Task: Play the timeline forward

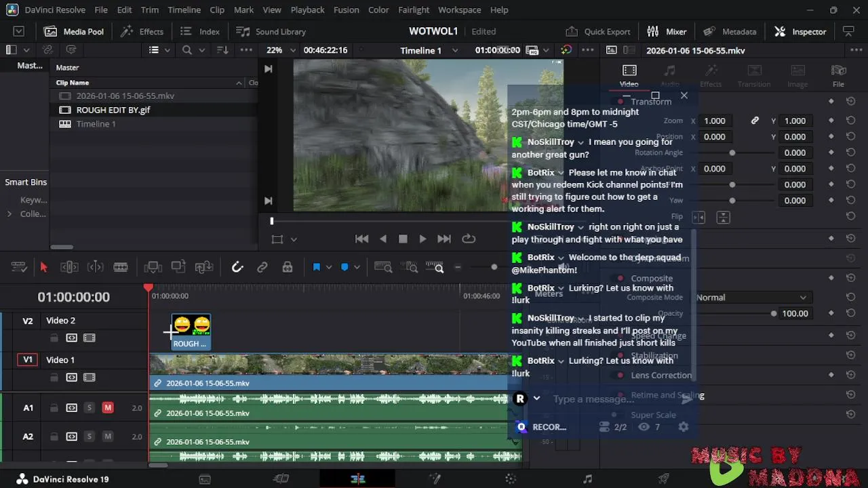Action: [422, 239]
